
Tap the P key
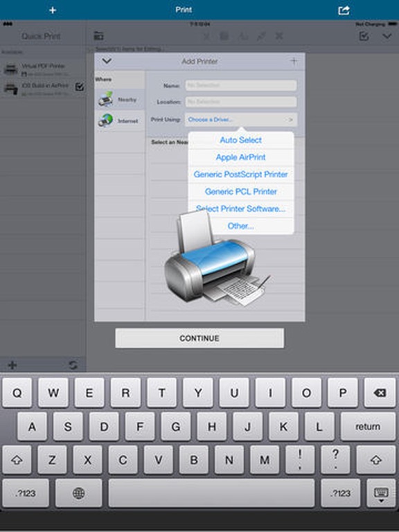tap(343, 393)
